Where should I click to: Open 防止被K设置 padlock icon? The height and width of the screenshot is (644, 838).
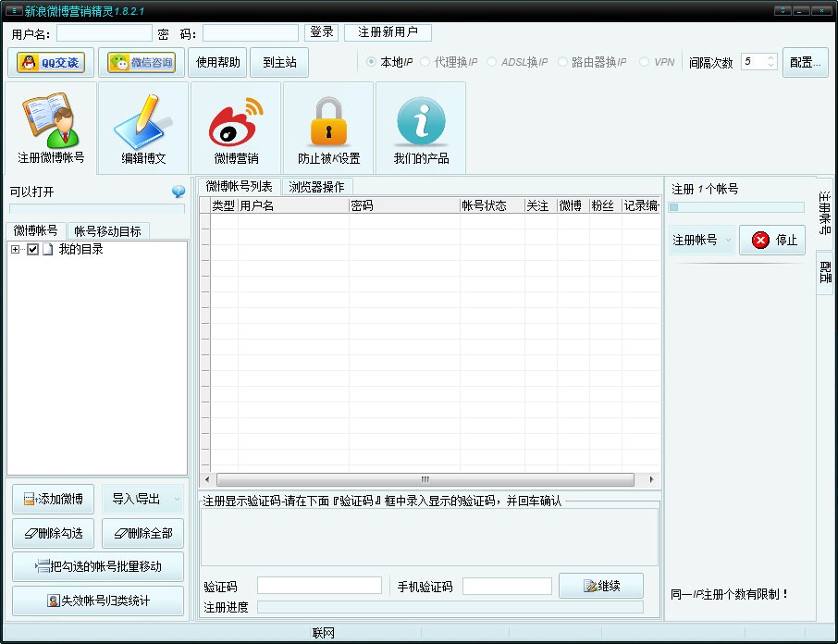(327, 120)
